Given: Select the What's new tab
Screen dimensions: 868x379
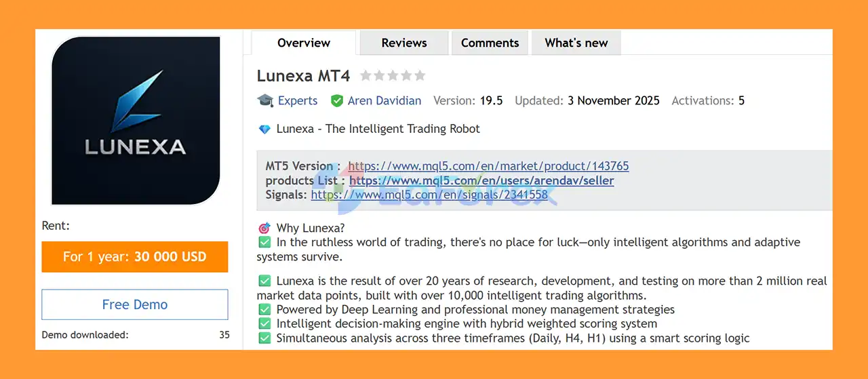Looking at the screenshot, I should (576, 43).
